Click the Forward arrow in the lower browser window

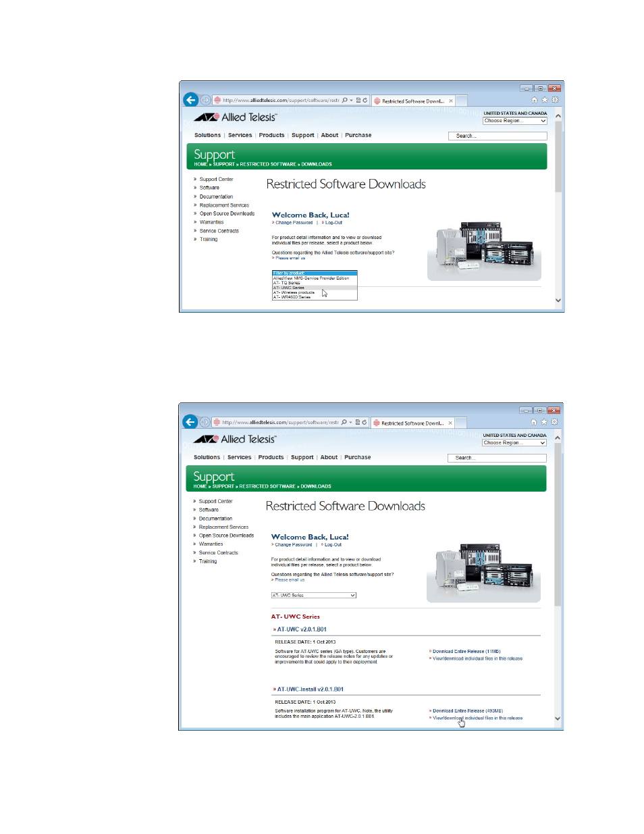pyautogui.click(x=205, y=422)
